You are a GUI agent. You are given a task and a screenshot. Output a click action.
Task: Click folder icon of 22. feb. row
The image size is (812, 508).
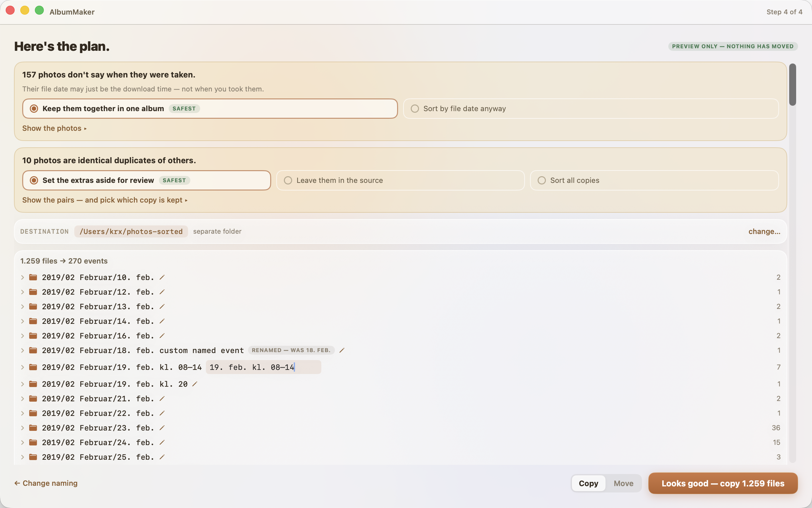tap(33, 413)
